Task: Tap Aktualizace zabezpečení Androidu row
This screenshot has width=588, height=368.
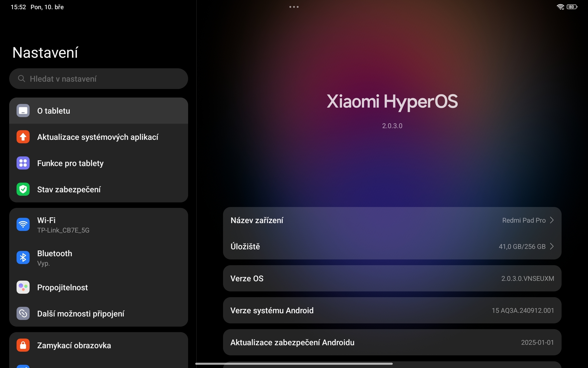Action: [392, 342]
